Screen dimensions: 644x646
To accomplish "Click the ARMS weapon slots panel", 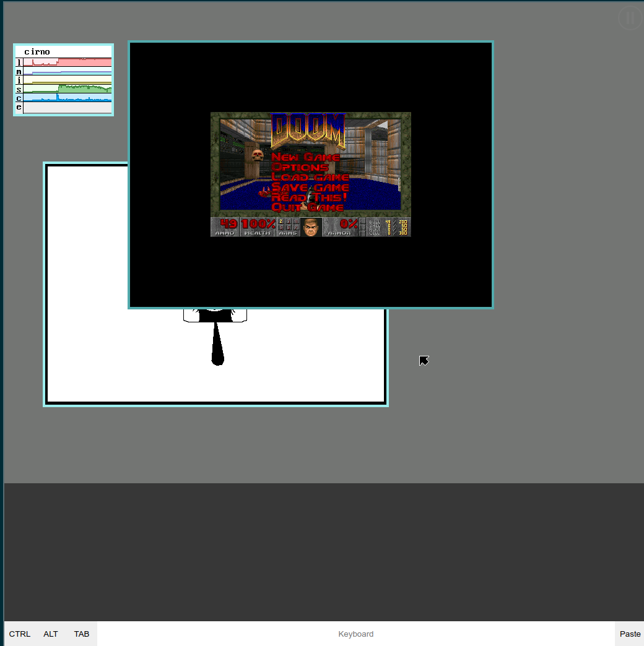I will 288,227.
